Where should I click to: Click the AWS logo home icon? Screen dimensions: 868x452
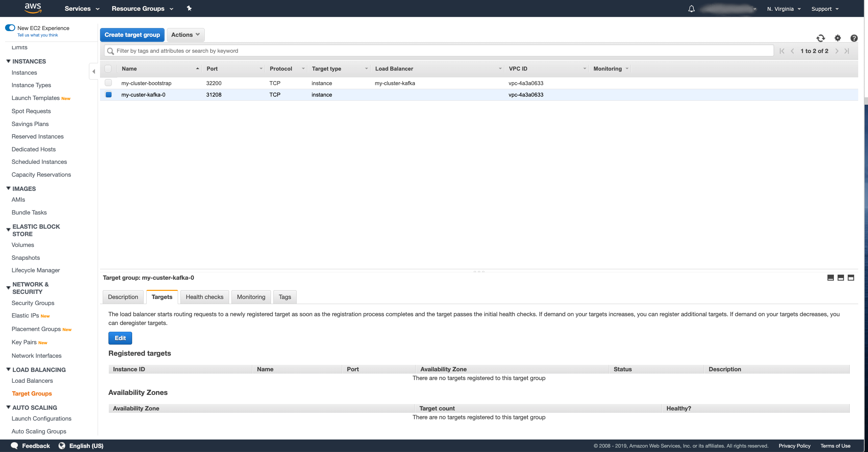[x=33, y=8]
